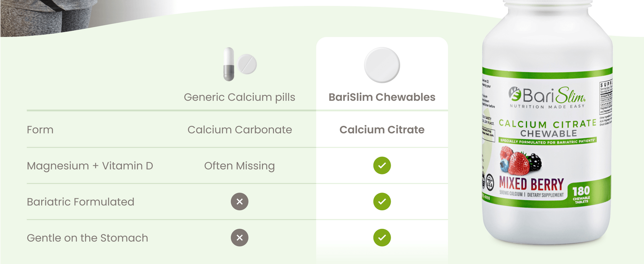The width and height of the screenshot is (644, 264).
Task: Click the mixed berries picture on the bottle label
Action: point(520,161)
